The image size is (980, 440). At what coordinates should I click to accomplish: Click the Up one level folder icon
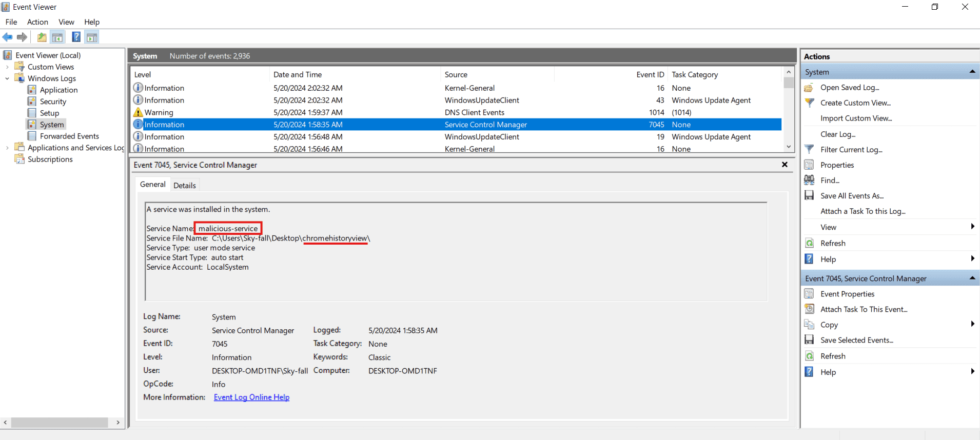(42, 37)
